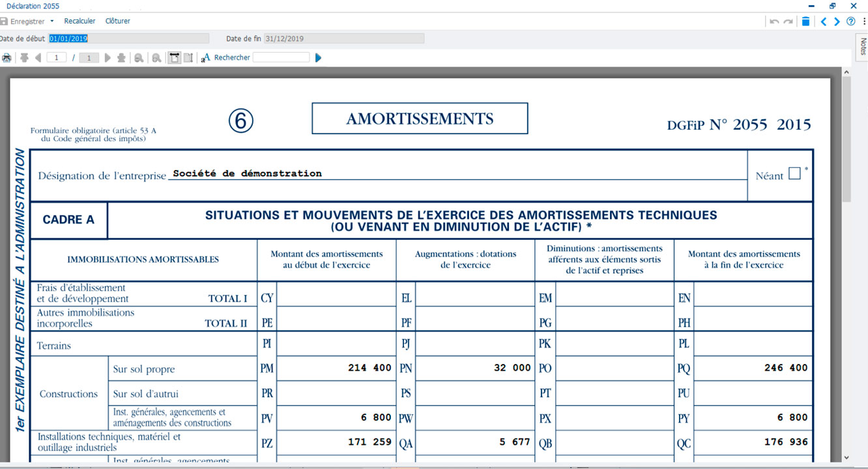Click the Date de début field
The width and height of the screenshot is (868, 469).
click(x=128, y=39)
